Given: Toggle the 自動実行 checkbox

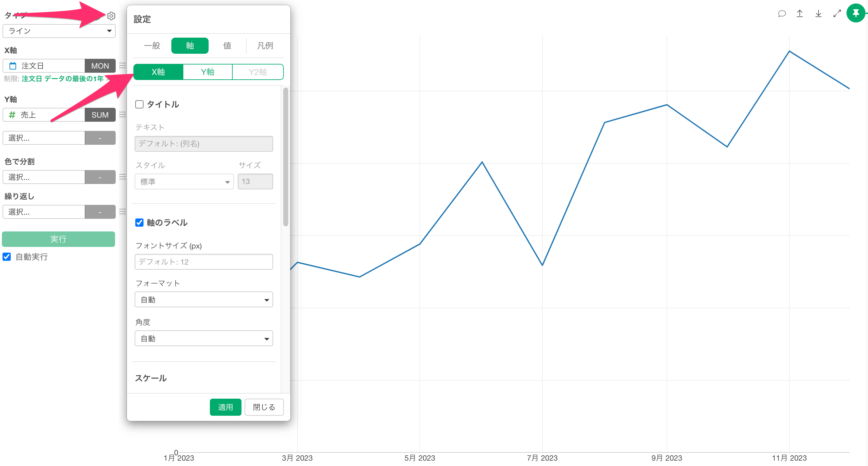Looking at the screenshot, I should point(7,257).
